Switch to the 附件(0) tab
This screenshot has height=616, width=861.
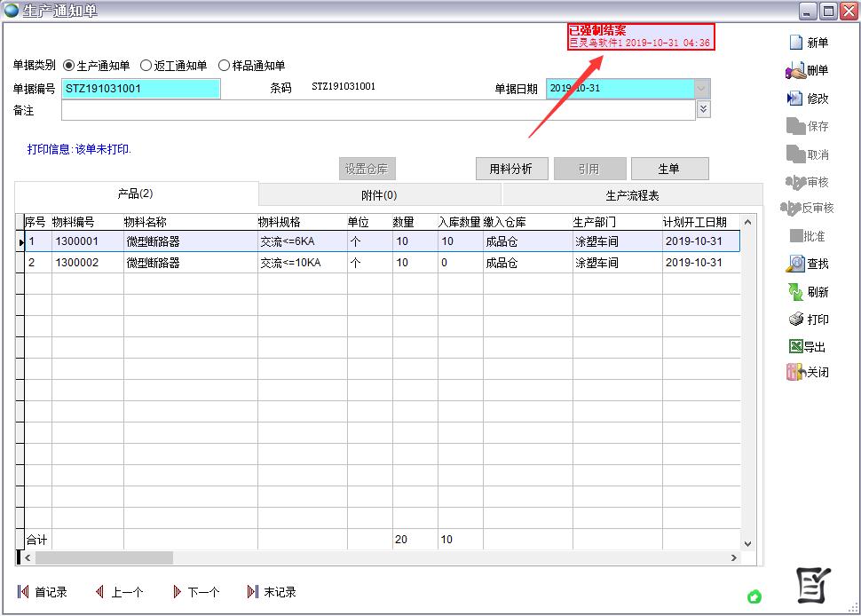[x=379, y=195]
